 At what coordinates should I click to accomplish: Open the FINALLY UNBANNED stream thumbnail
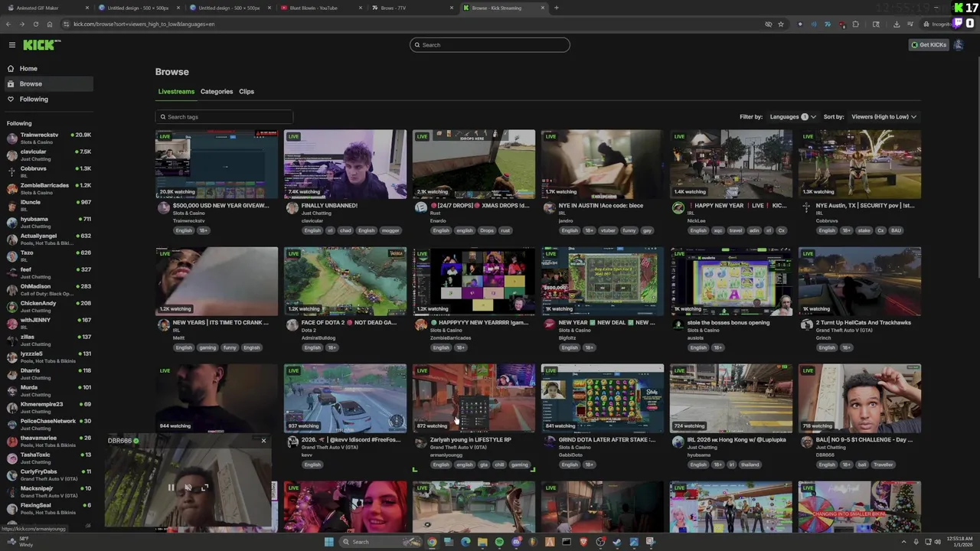[x=345, y=164]
